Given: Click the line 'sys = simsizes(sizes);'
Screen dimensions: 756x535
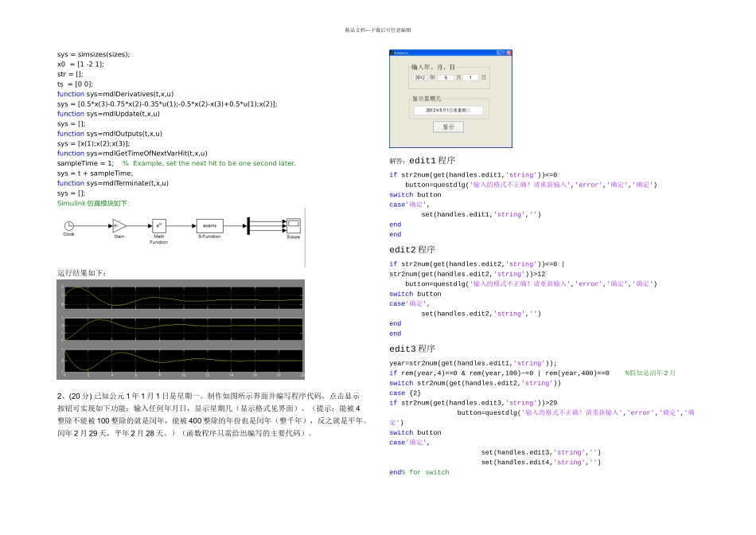Looking at the screenshot, I should point(94,54).
